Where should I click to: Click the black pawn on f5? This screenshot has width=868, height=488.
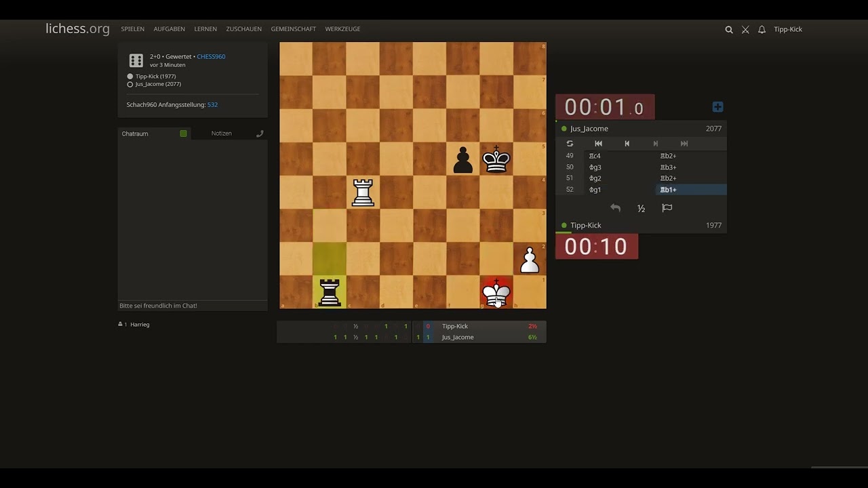(463, 159)
